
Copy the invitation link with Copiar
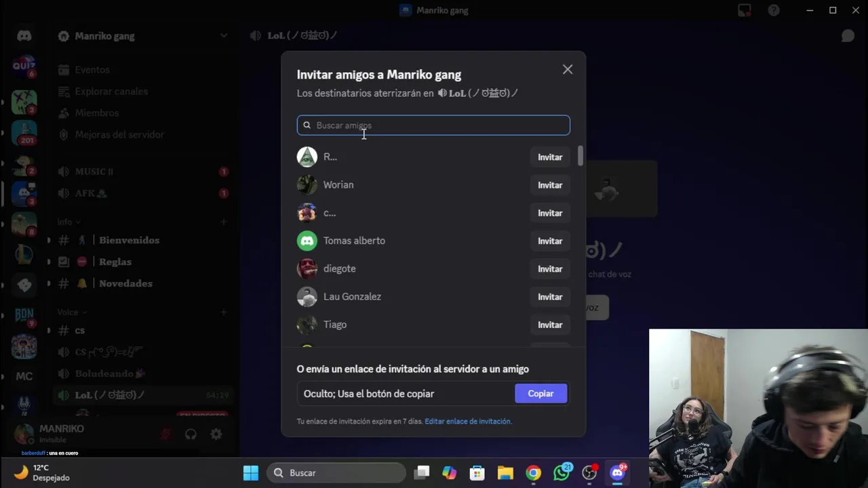[540, 394]
